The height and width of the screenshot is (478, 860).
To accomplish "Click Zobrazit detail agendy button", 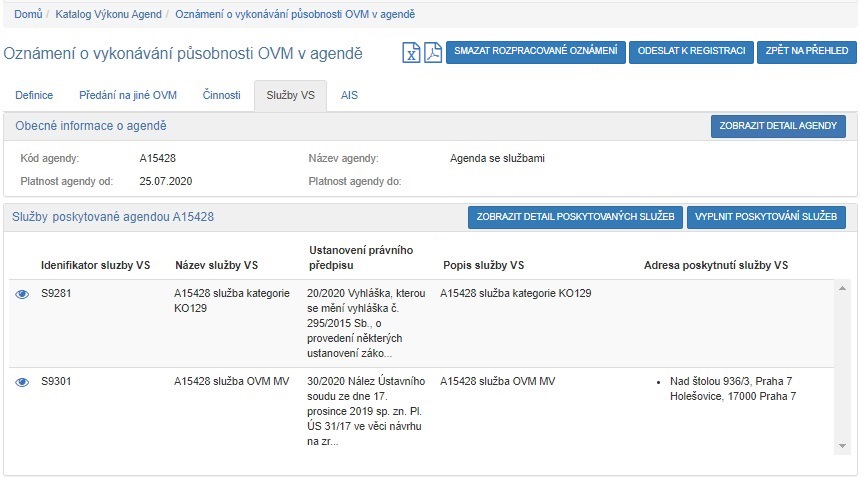I will (778, 126).
